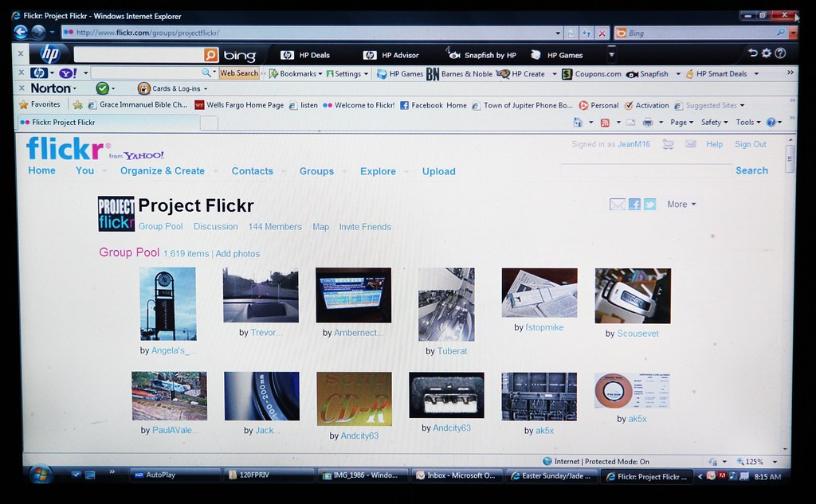This screenshot has height=504, width=816.
Task: Click the Barnes & Noble toolbar shortcut
Action: click(460, 74)
